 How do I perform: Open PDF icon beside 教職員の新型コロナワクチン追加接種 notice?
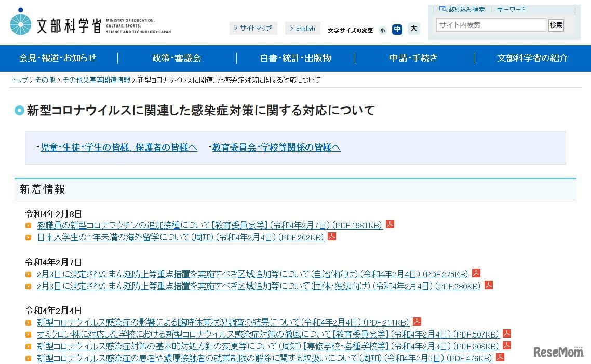pyautogui.click(x=389, y=224)
